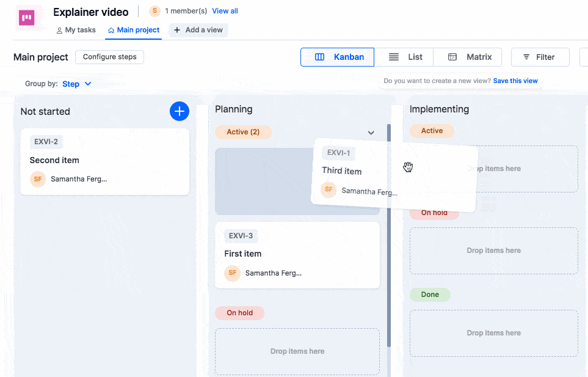Switch to List view
The height and width of the screenshot is (377, 588).
click(404, 57)
